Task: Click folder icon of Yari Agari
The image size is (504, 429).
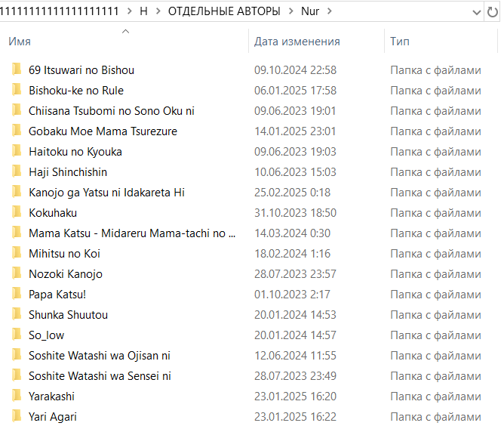Action: point(17,416)
